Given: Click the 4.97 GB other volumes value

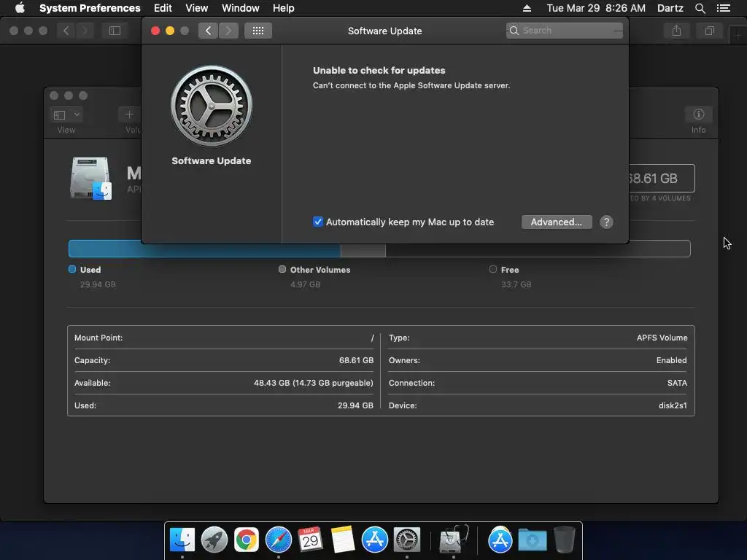Looking at the screenshot, I should (x=305, y=284).
